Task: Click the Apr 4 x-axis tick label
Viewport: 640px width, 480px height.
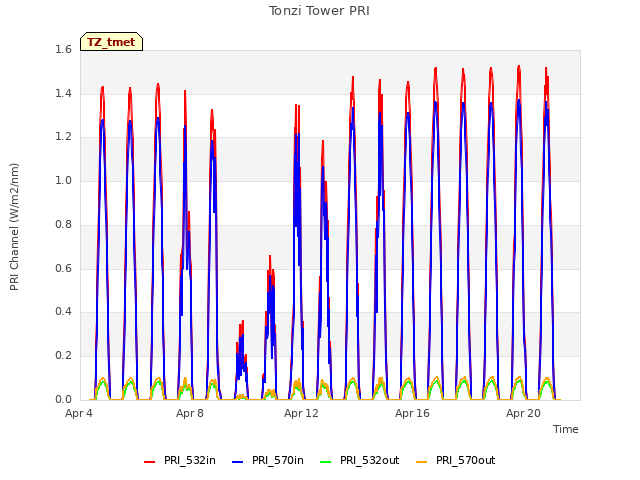Action: click(x=79, y=413)
